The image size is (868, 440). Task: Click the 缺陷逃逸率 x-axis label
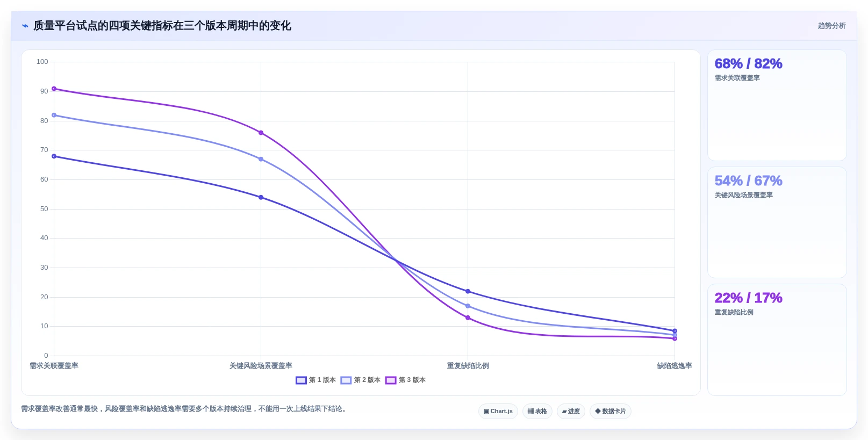(x=675, y=366)
